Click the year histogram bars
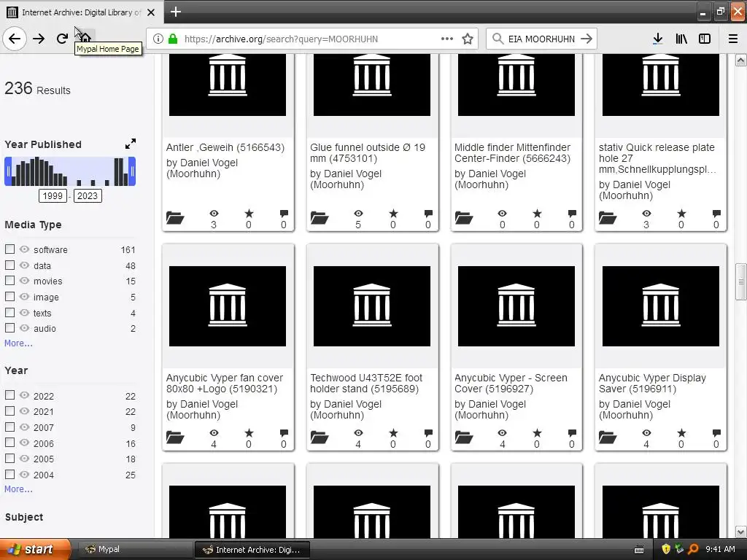Image resolution: width=747 pixels, height=560 pixels. 70,171
